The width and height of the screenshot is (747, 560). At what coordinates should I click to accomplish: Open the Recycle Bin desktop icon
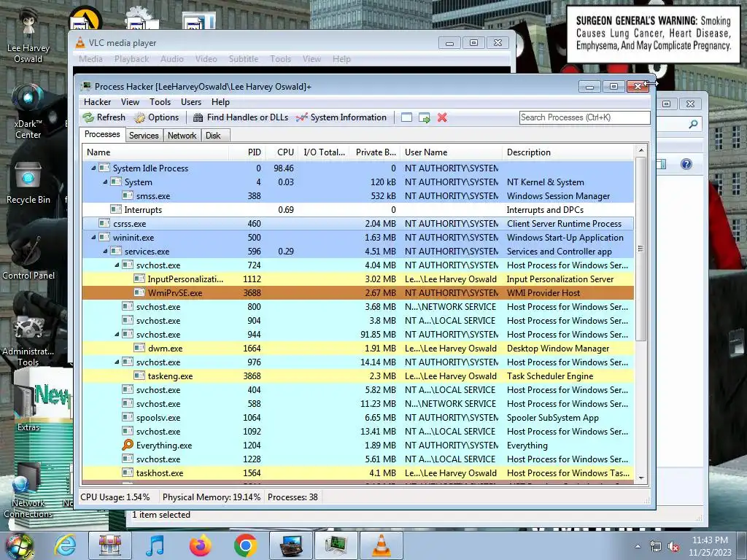(28, 183)
